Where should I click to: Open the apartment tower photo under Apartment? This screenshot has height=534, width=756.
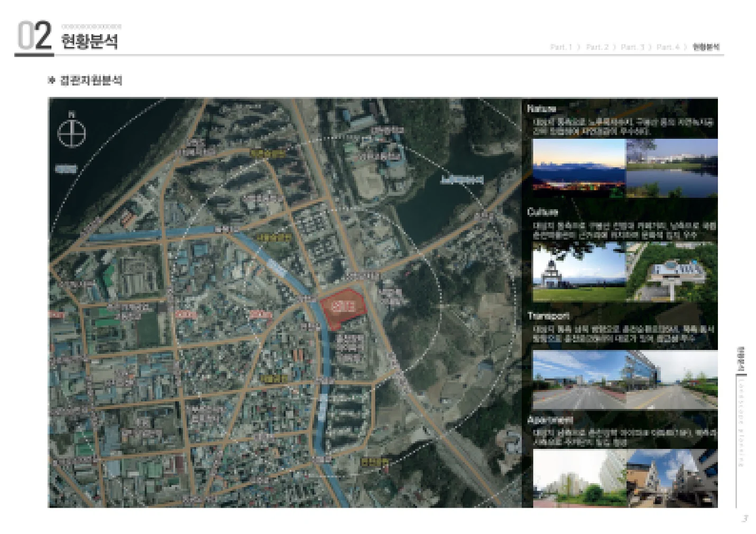[579, 479]
